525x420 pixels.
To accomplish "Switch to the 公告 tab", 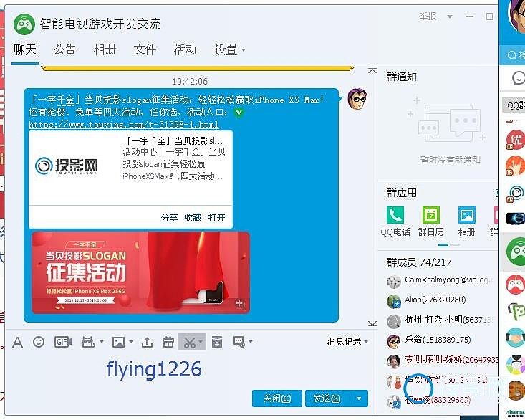I will 65,49.
